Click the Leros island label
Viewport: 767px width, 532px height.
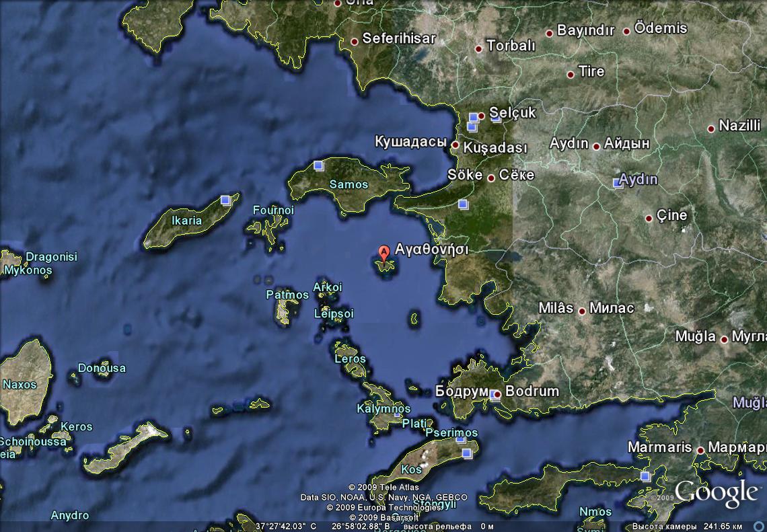[350, 358]
